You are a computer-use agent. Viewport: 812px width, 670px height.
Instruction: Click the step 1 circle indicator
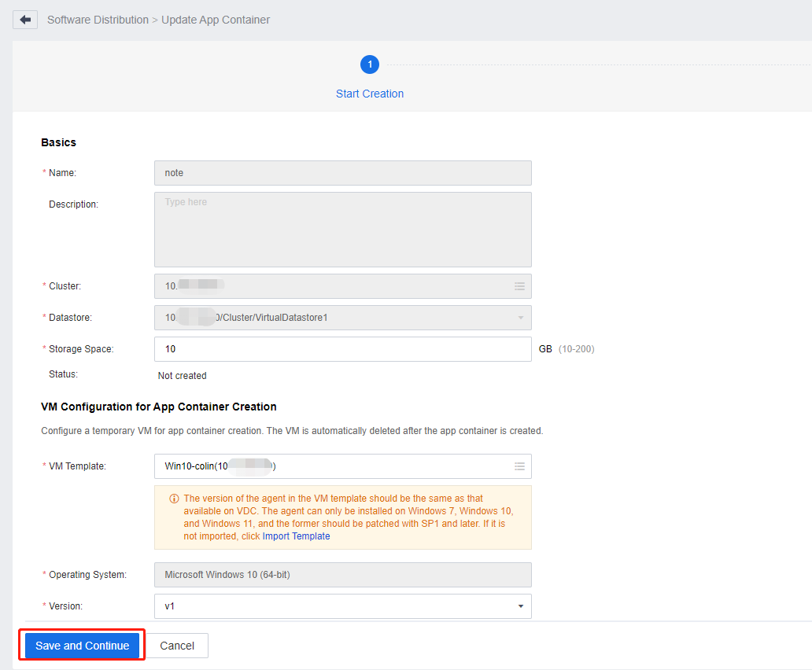coord(370,65)
